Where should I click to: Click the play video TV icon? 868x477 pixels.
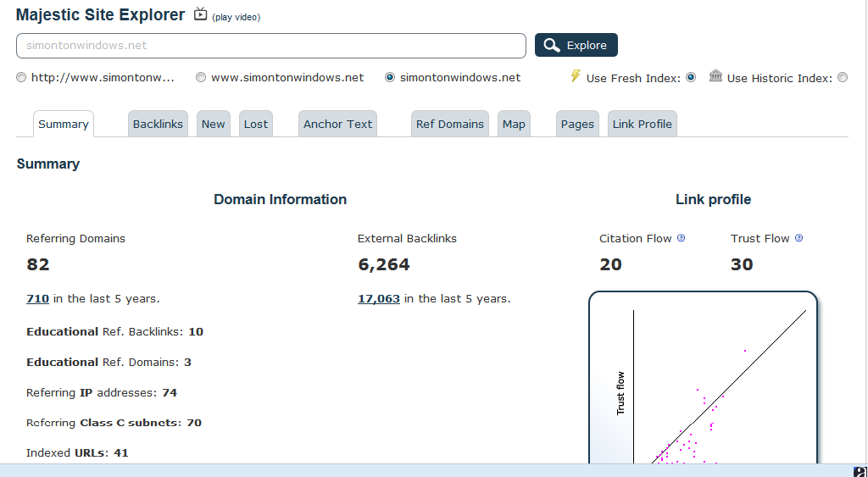pos(200,14)
